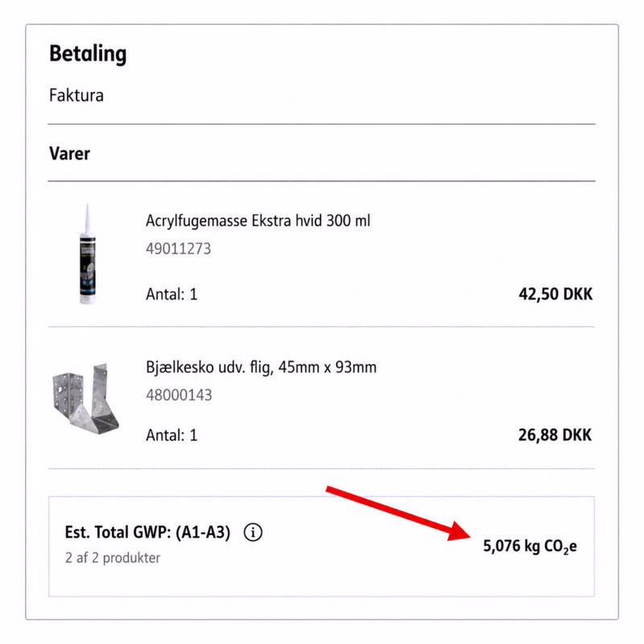644x644 pixels.
Task: Click the "45mm x 93mm" part of the bracket title
Action: tap(328, 367)
